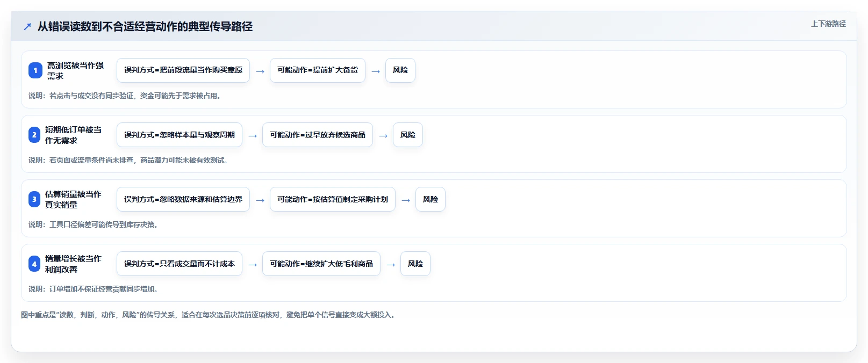Select the 估算销量被当作真实销量 heading

pos(73,199)
